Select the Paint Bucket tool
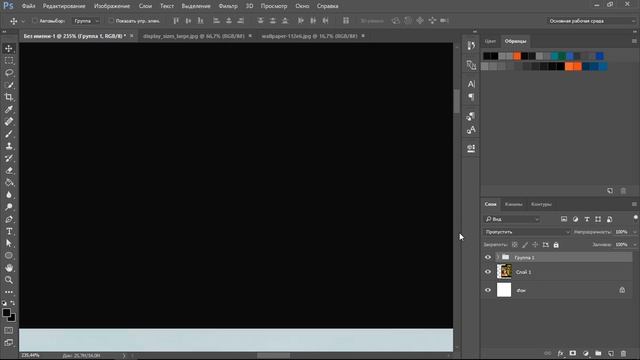 click(x=9, y=182)
